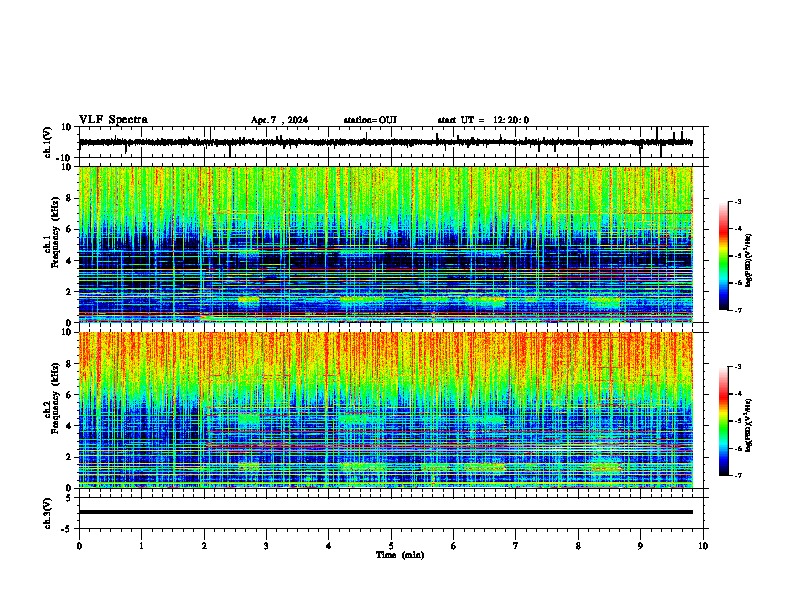Click the ch.1 spectrogram color bar
Screen dimensions: 792x612
(724, 256)
